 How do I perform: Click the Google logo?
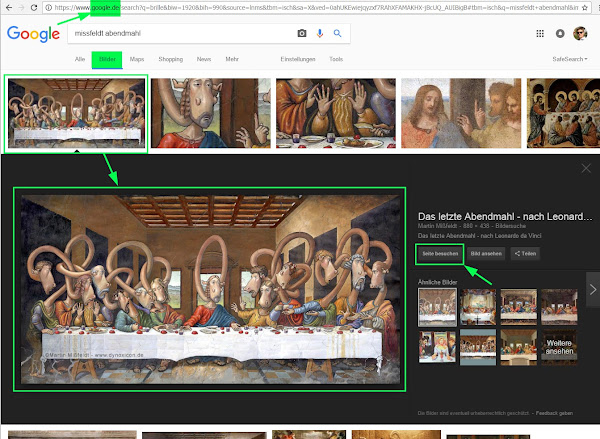[x=33, y=34]
